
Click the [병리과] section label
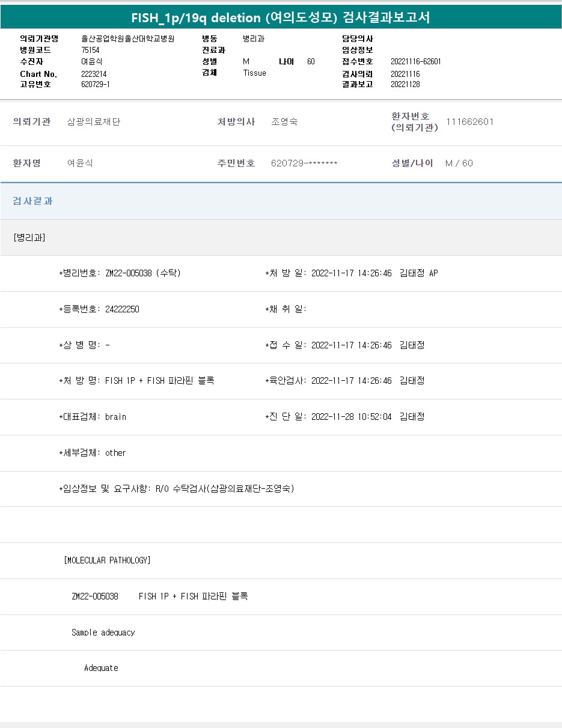click(29, 238)
